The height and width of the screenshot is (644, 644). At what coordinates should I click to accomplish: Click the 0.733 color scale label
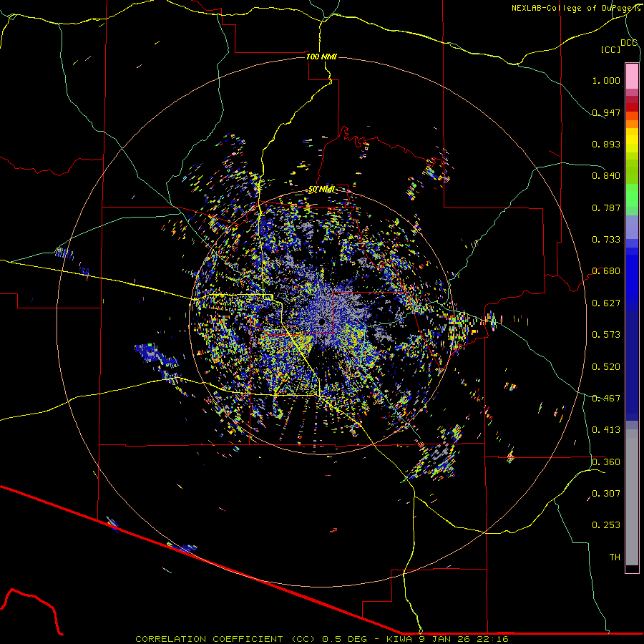pos(606,240)
